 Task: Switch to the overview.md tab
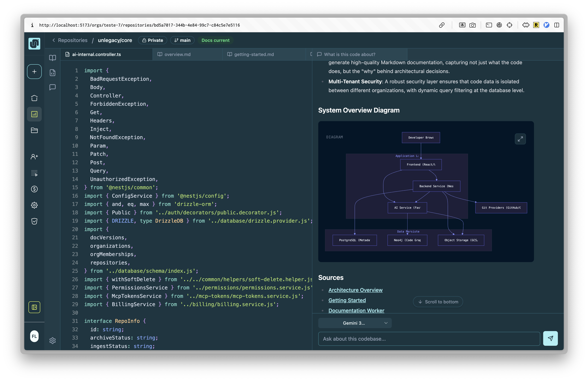[177, 54]
